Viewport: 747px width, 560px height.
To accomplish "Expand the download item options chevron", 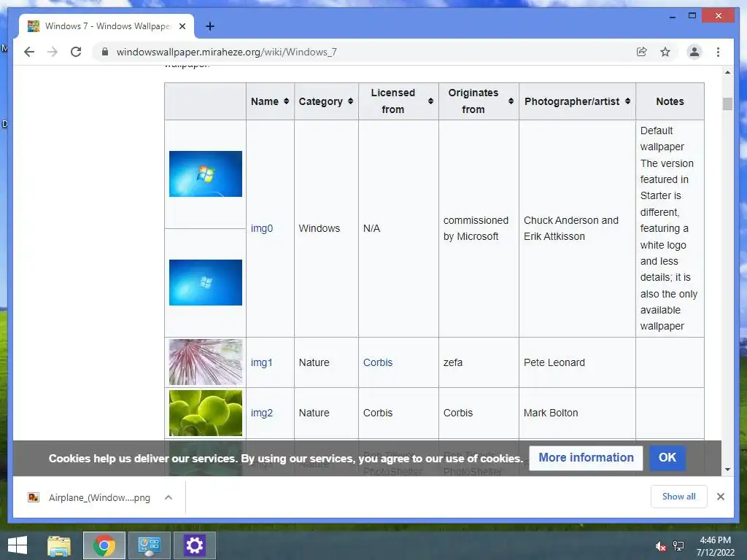I will pyautogui.click(x=169, y=497).
